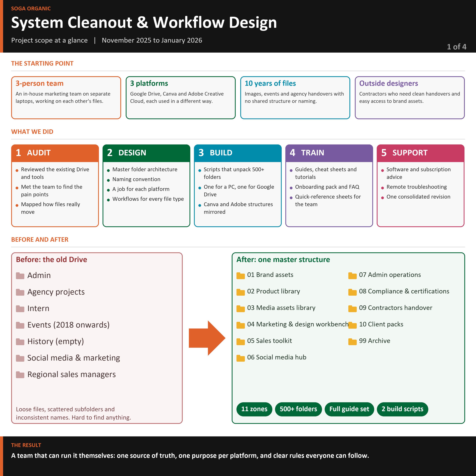Click the 3 BUILD step header
This screenshot has width=476, height=476.
[238, 153]
